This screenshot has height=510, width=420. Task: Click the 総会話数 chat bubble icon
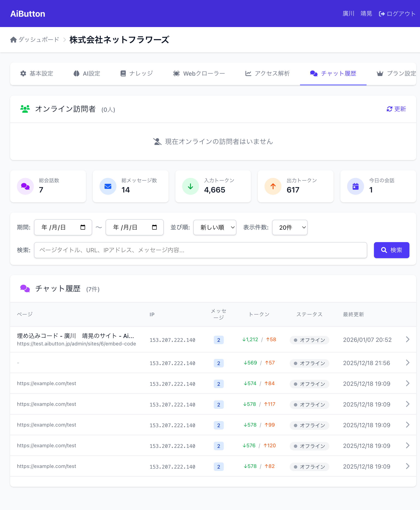click(x=25, y=186)
